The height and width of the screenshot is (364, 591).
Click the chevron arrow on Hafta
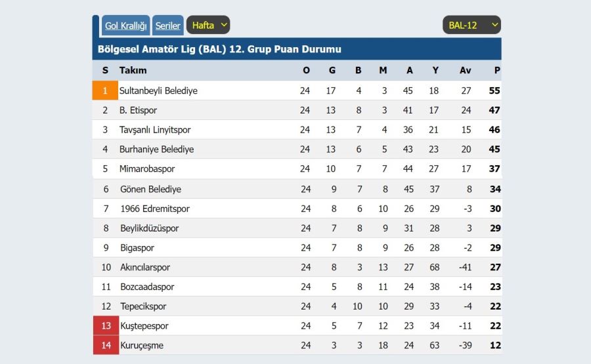(x=224, y=25)
